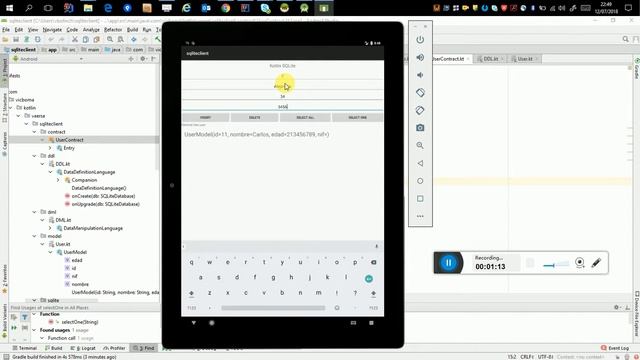
Task: Tap the DELETE button in the emulator
Action: click(255, 118)
